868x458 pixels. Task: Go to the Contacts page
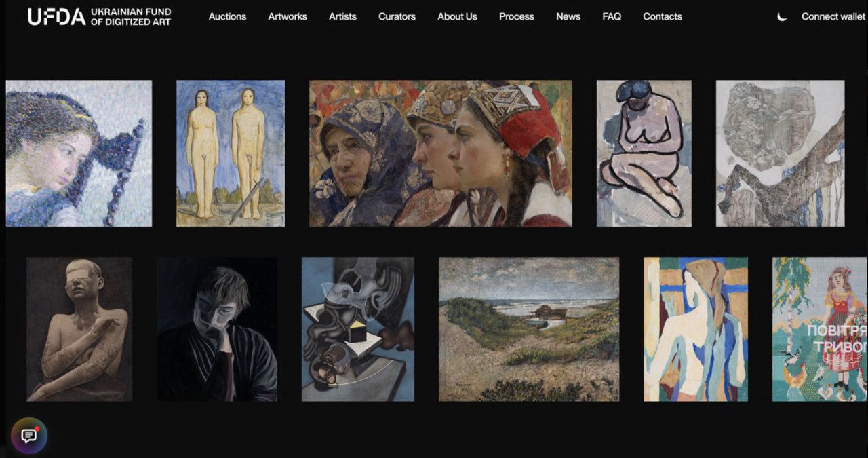(x=663, y=17)
